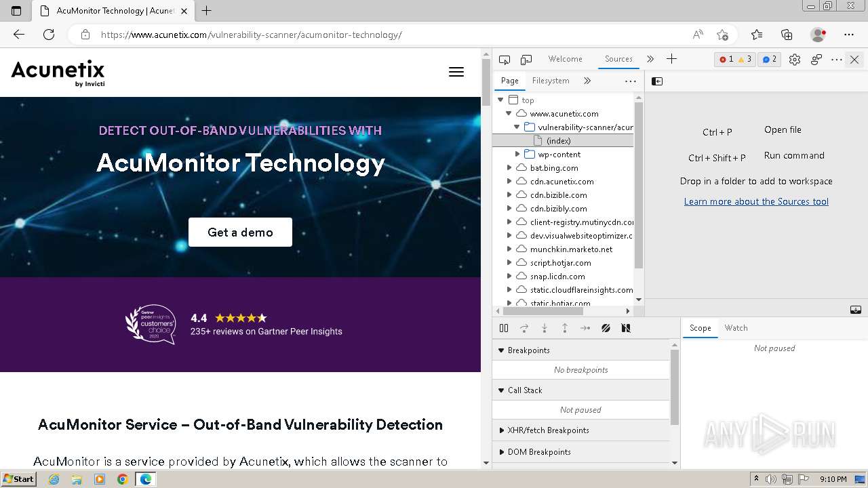Close the DevTools panel

(x=854, y=60)
